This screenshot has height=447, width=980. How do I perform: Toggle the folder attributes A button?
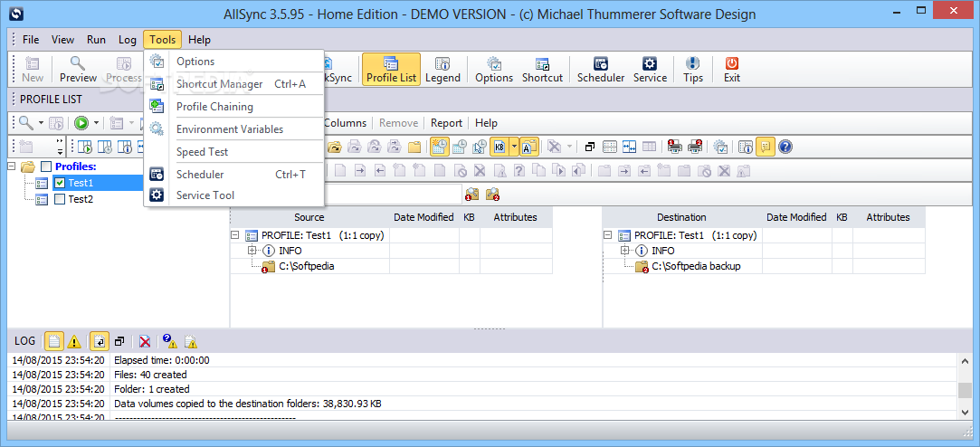click(x=528, y=147)
